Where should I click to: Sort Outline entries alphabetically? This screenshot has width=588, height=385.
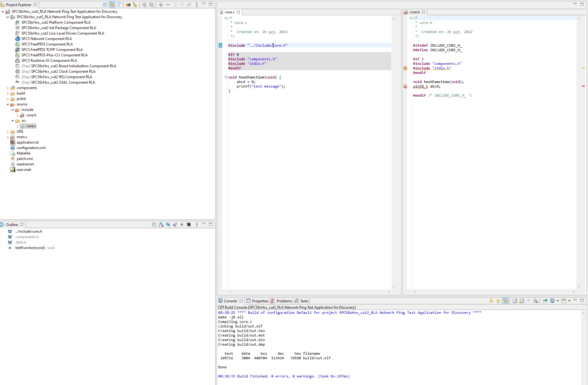coord(161,224)
